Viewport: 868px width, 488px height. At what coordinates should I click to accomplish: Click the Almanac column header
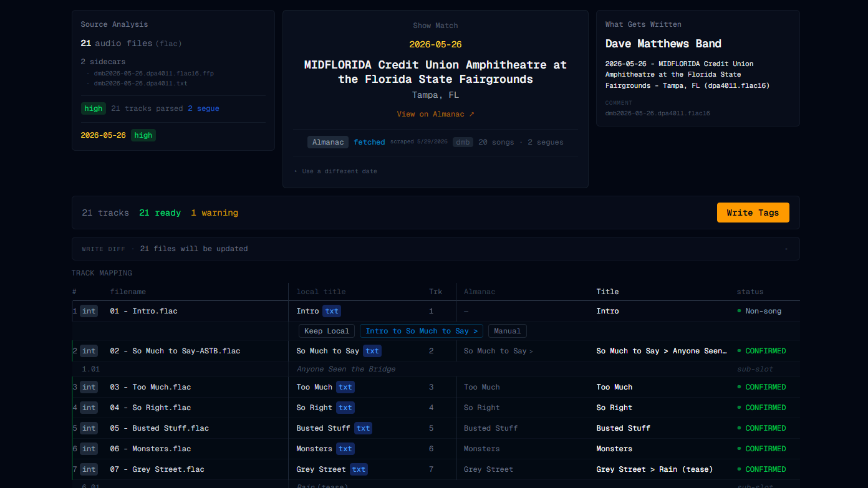click(480, 292)
